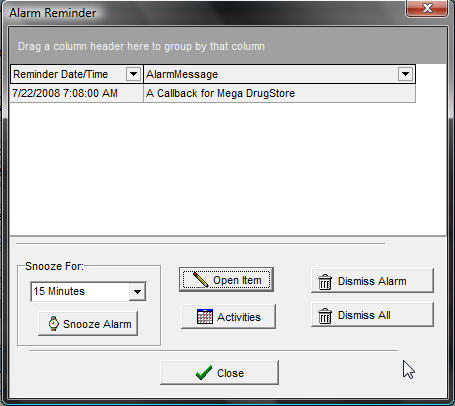Click the calendar icon on Activities button
Image resolution: width=455 pixels, height=406 pixels.
click(205, 316)
